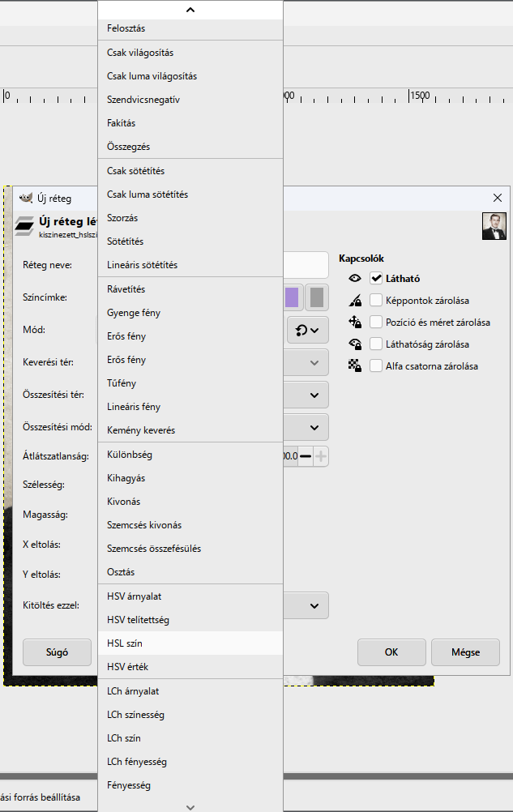Choose Sötétítés mode
Screen dimensions: 513x812
point(190,241)
